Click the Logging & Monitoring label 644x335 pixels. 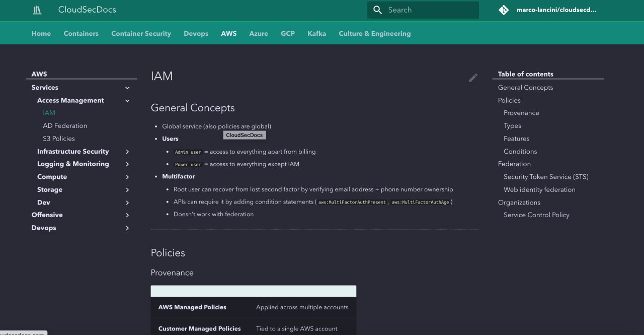73,164
